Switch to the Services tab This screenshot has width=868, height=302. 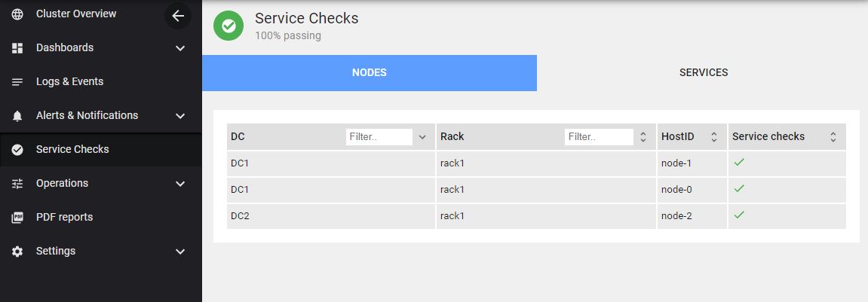pos(703,73)
